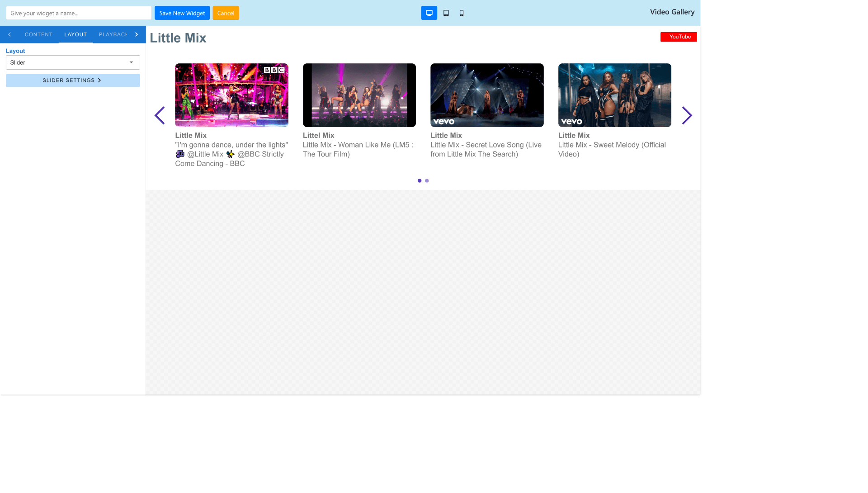This screenshot has width=868, height=493.
Task: Select the first slider pagination dot
Action: 419,180
